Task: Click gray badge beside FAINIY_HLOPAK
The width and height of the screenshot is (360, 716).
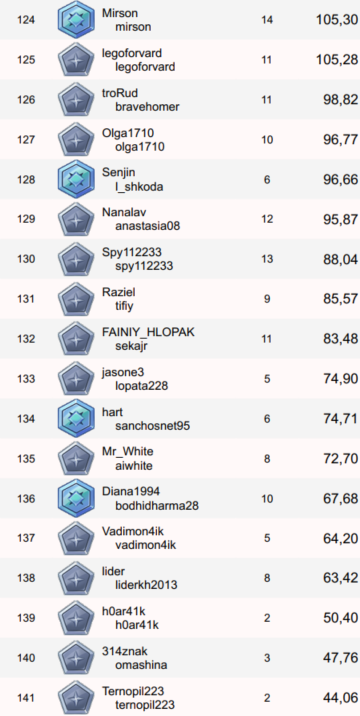Action: point(76,339)
